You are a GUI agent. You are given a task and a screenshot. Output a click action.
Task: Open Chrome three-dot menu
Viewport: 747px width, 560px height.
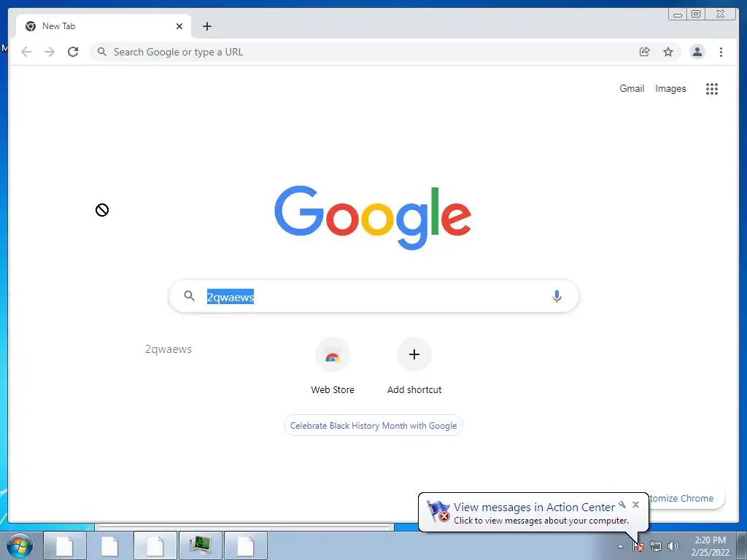pyautogui.click(x=721, y=52)
